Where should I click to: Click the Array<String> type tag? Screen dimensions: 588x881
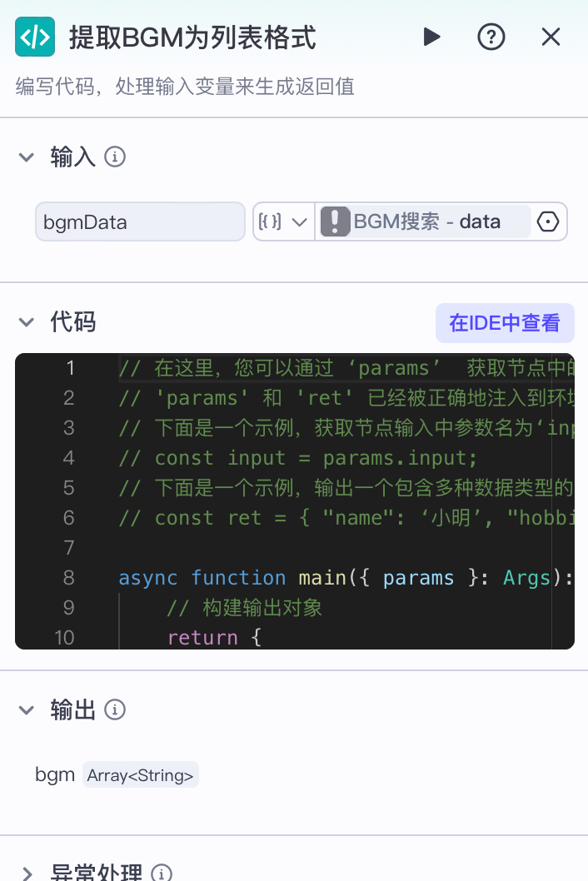(x=140, y=774)
